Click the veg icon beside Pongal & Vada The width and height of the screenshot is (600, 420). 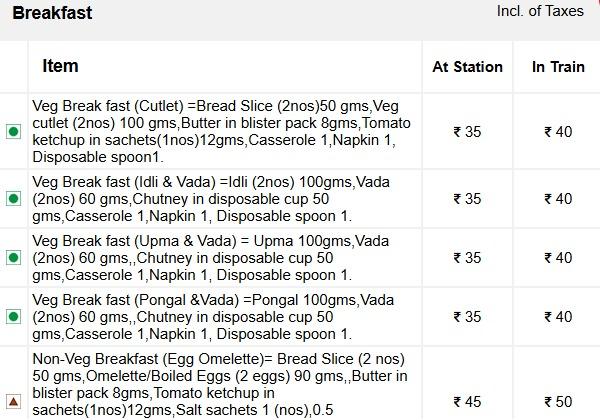[13, 317]
